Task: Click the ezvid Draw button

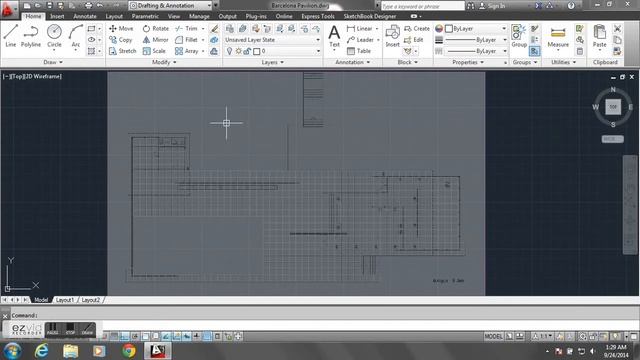Action: tap(87, 329)
